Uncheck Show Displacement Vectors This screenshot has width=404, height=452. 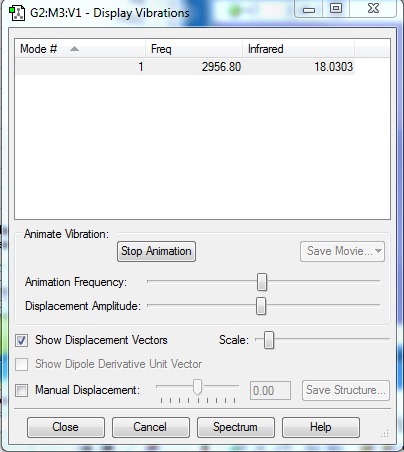click(x=22, y=341)
